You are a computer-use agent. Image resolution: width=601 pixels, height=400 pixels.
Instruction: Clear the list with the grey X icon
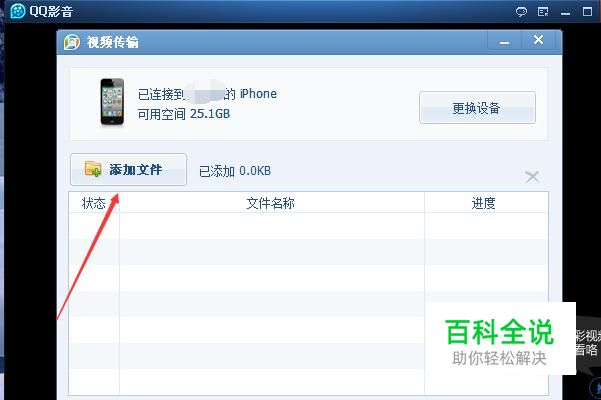click(x=532, y=177)
